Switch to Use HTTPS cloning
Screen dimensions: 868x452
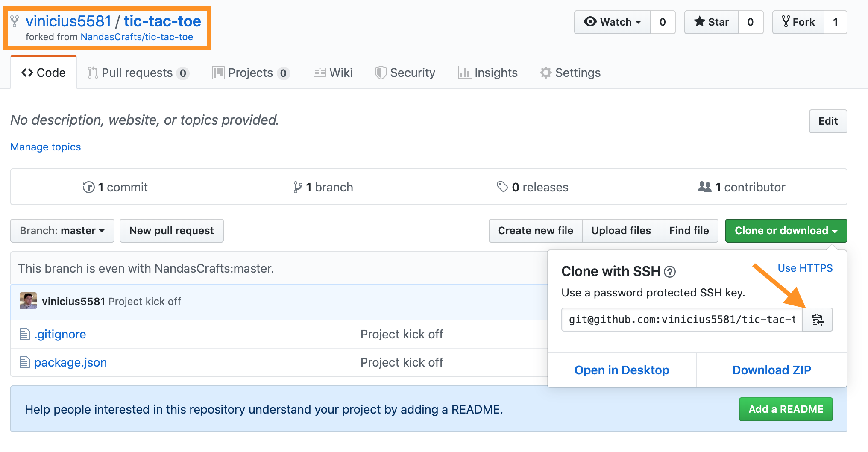(x=805, y=268)
